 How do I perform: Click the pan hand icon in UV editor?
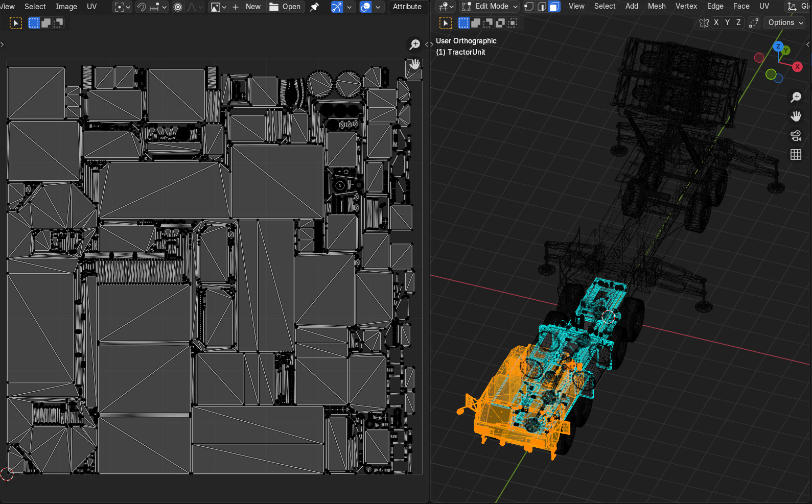[415, 64]
